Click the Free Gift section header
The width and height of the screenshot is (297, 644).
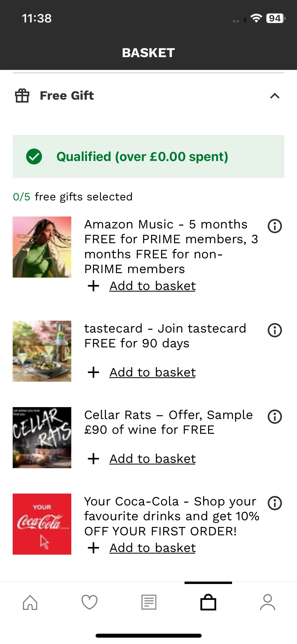point(67,96)
